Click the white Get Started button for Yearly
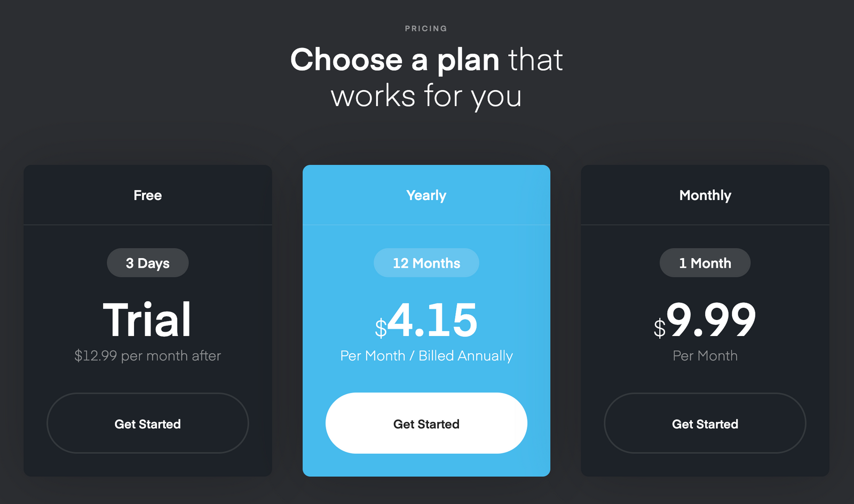Screen dimensions: 854x504 click(x=426, y=423)
